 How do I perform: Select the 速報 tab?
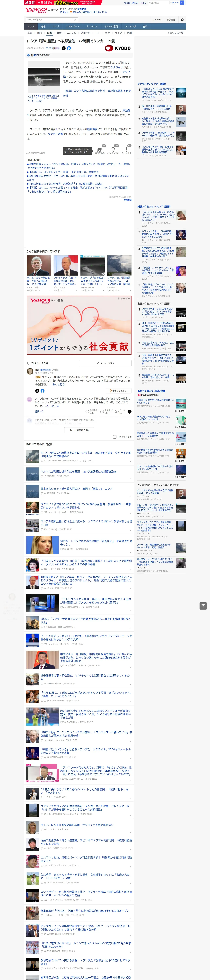click(43, 27)
